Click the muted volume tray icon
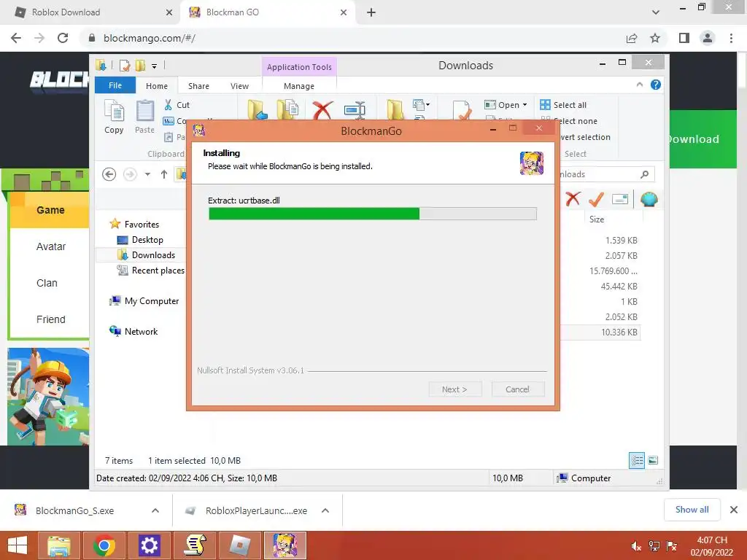The image size is (747, 560). [x=636, y=545]
